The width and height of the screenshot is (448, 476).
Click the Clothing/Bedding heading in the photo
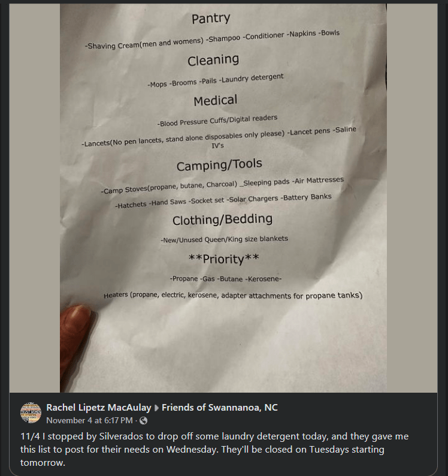pos(222,219)
